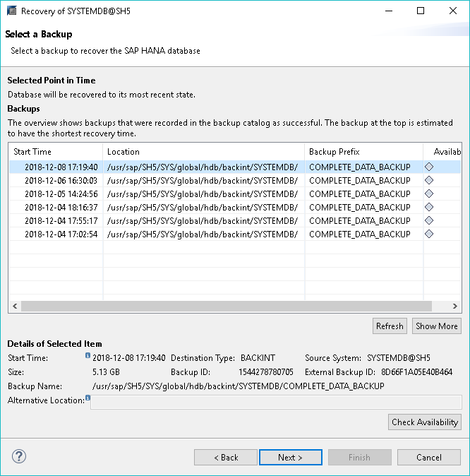The height and width of the screenshot is (476, 470).
Task: Click availability diamond for 17:55:17 backup
Action: [429, 220]
